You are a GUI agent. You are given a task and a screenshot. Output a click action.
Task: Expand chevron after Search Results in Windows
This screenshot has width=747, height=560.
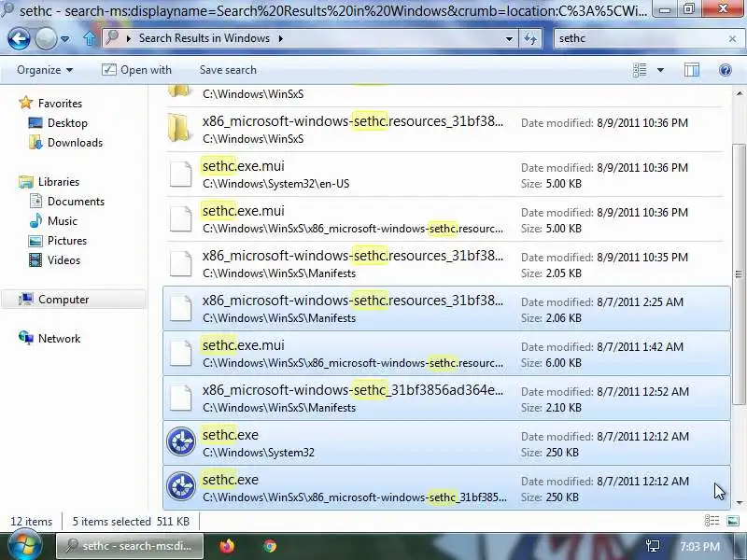click(x=281, y=38)
